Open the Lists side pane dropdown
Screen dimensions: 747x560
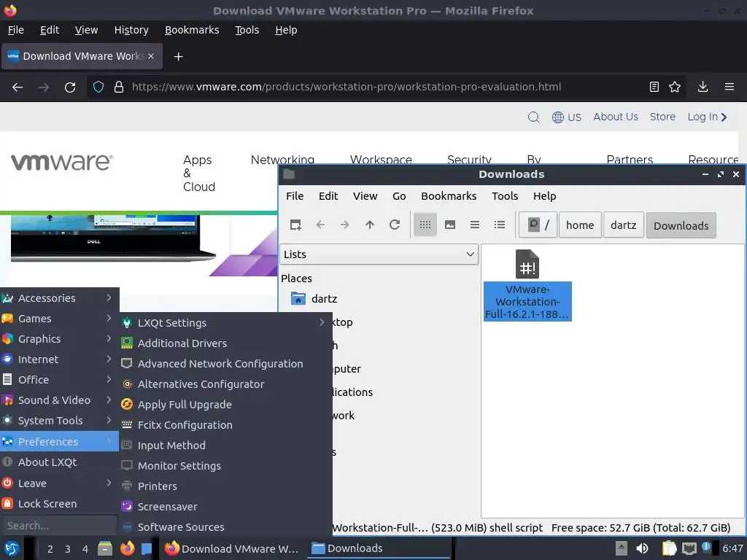pyautogui.click(x=379, y=254)
